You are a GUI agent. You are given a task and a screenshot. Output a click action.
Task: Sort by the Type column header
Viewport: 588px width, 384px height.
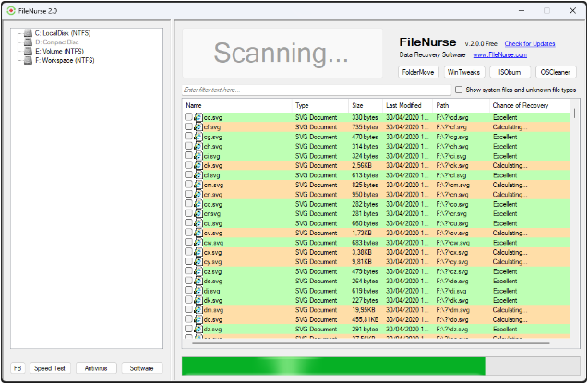pos(320,106)
